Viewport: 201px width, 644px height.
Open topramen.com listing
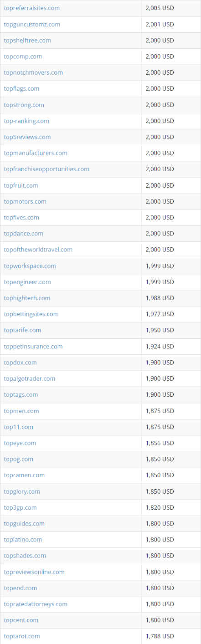pos(24,475)
